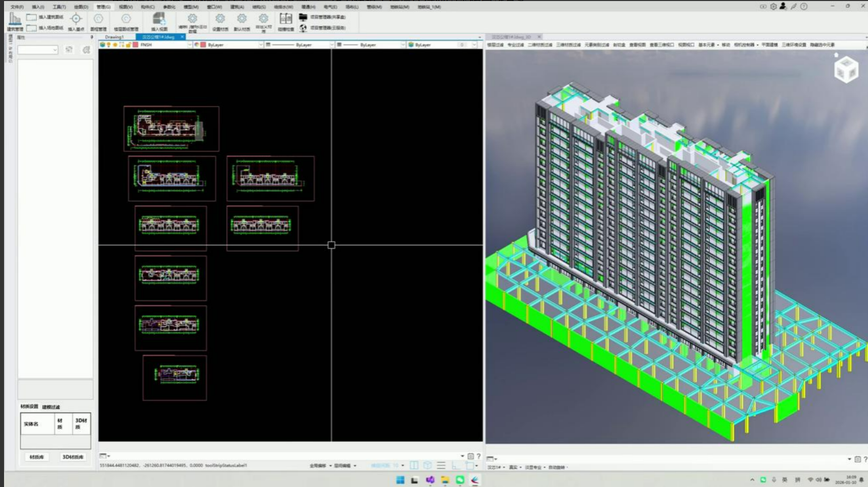Toggle the layer freeze sun icon

pyautogui.click(x=115, y=45)
